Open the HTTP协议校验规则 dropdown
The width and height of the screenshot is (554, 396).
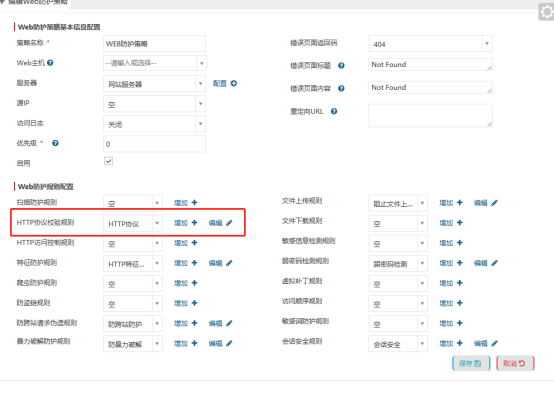[x=133, y=223]
